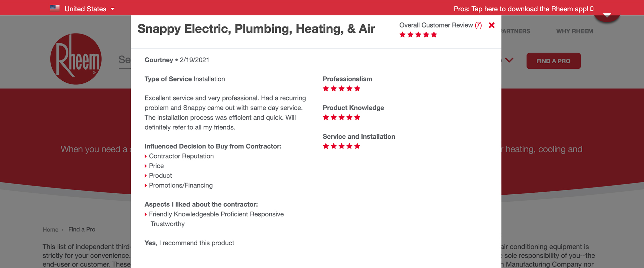
Task: Close the Snappy Electric review popup
Action: pyautogui.click(x=491, y=25)
